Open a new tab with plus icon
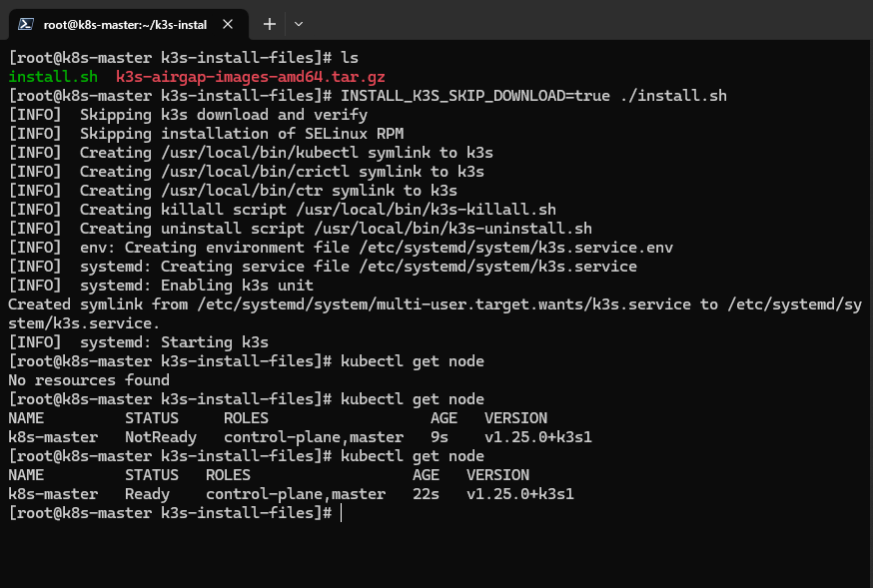 point(270,24)
